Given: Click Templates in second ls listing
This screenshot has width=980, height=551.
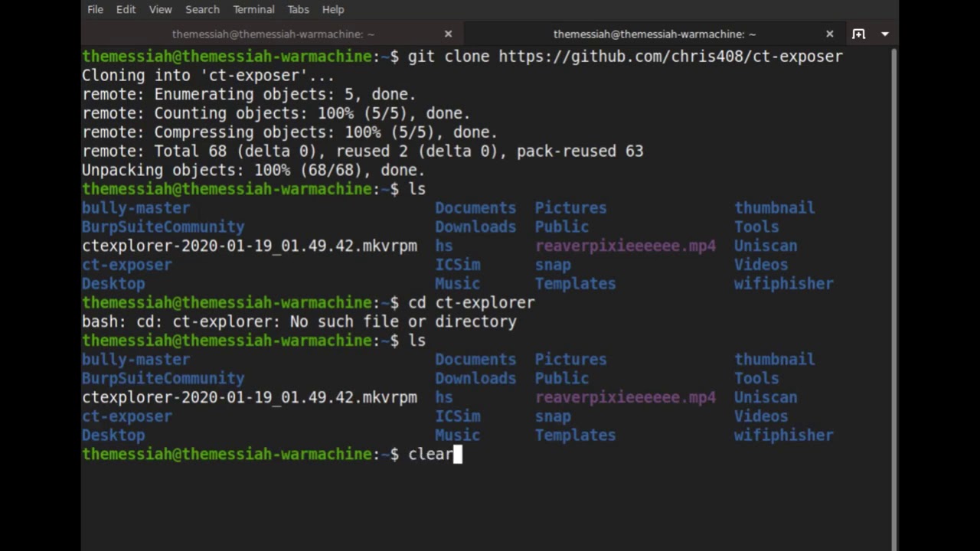Looking at the screenshot, I should pyautogui.click(x=575, y=435).
